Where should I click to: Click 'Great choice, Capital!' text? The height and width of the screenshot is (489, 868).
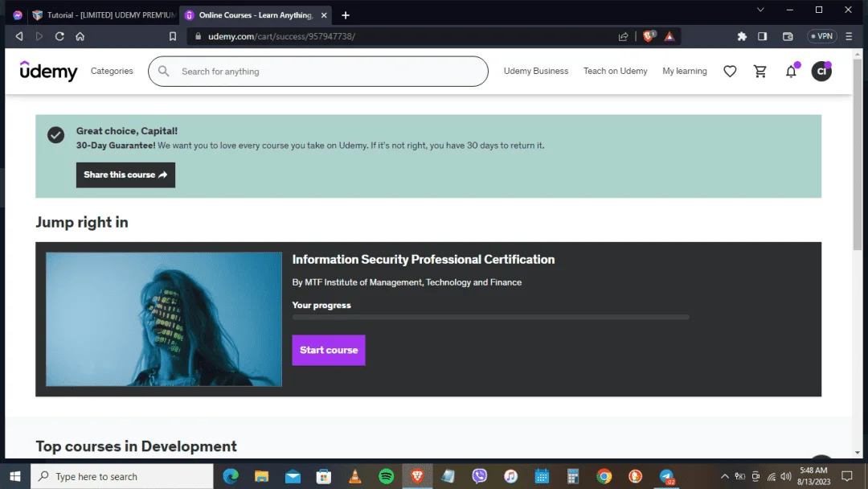point(127,131)
